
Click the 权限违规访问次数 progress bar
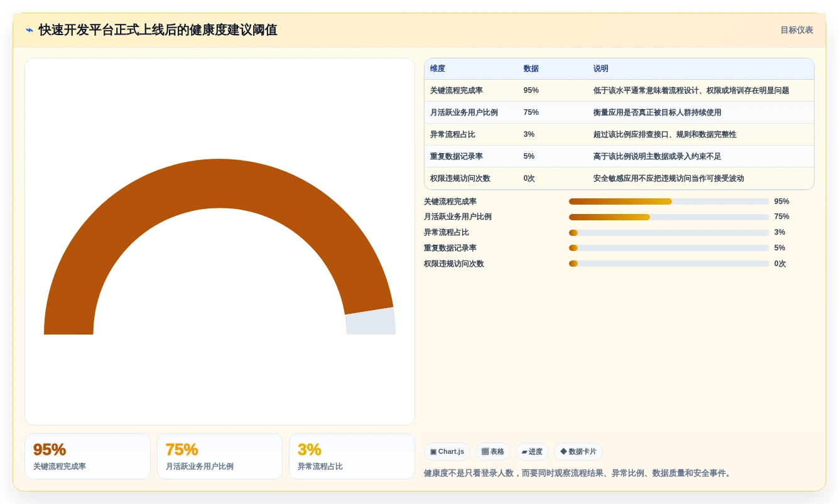(x=669, y=264)
